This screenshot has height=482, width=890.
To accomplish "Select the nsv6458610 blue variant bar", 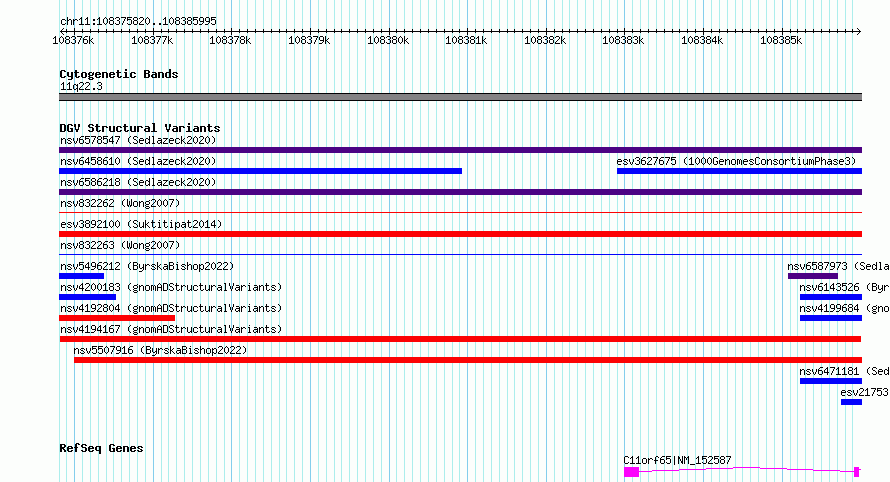I will pyautogui.click(x=261, y=171).
